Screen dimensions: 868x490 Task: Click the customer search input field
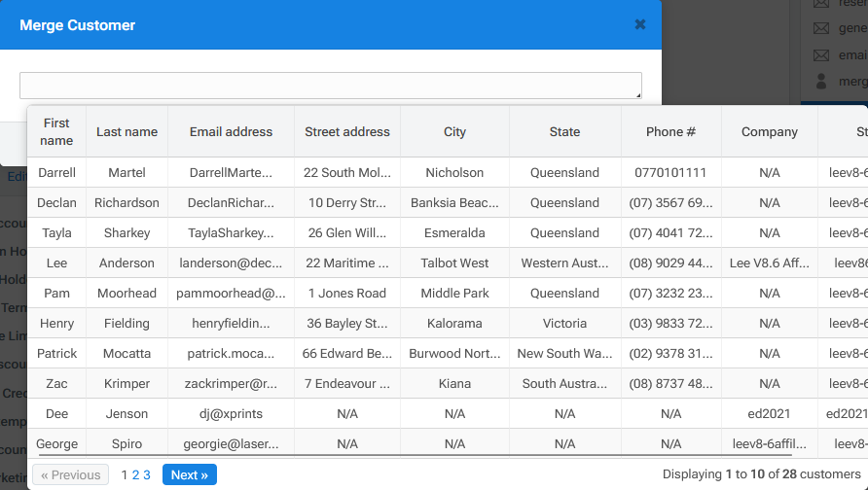pos(331,86)
